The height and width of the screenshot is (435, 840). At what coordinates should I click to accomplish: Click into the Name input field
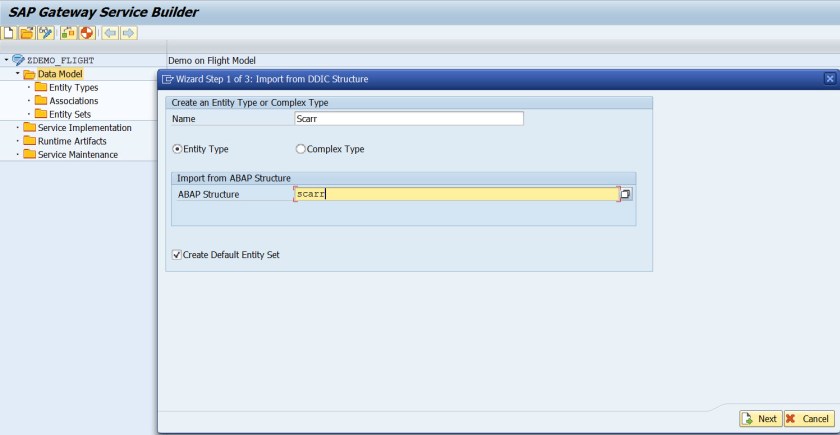tap(409, 119)
